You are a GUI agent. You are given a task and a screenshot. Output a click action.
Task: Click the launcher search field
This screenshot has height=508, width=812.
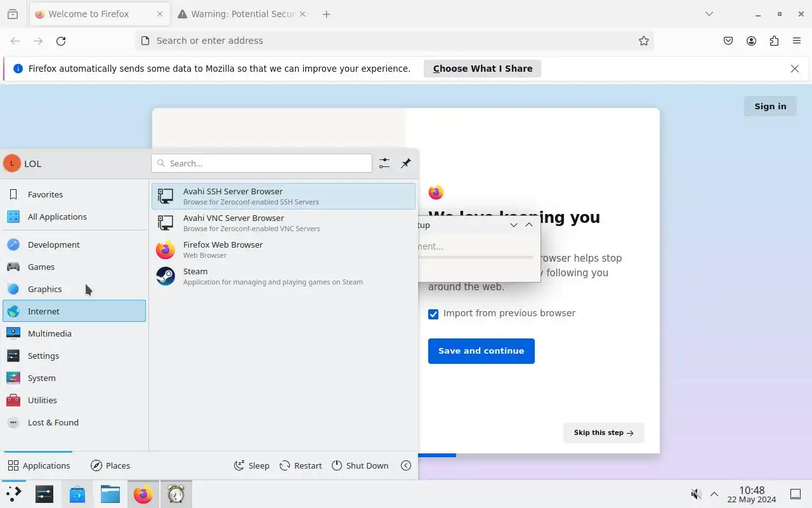click(x=261, y=163)
